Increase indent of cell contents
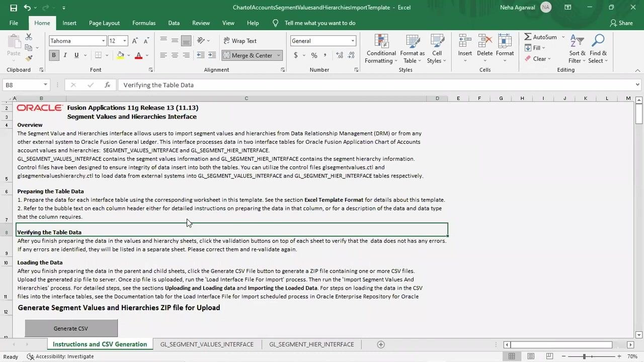The image size is (644, 362). [x=212, y=55]
